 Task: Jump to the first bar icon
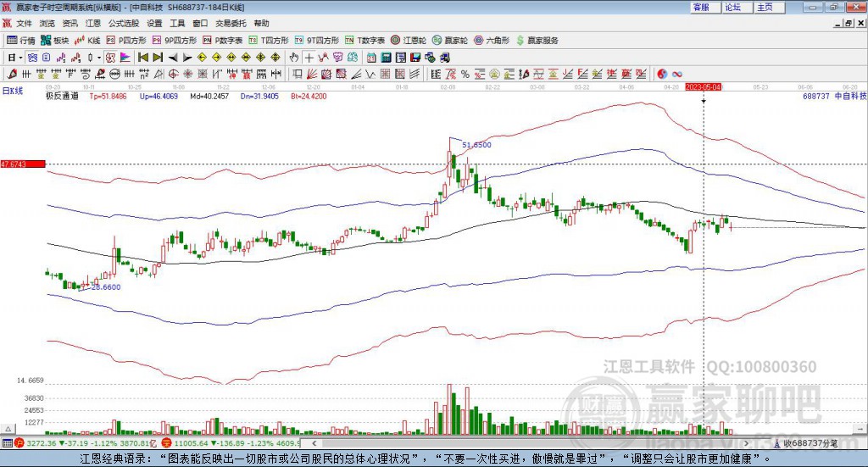tap(142, 58)
